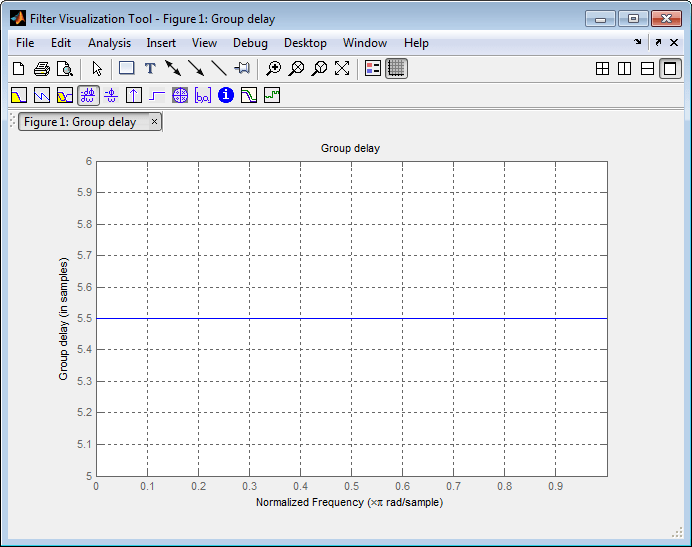Click the Restore Default View magnifier icon

320,68
